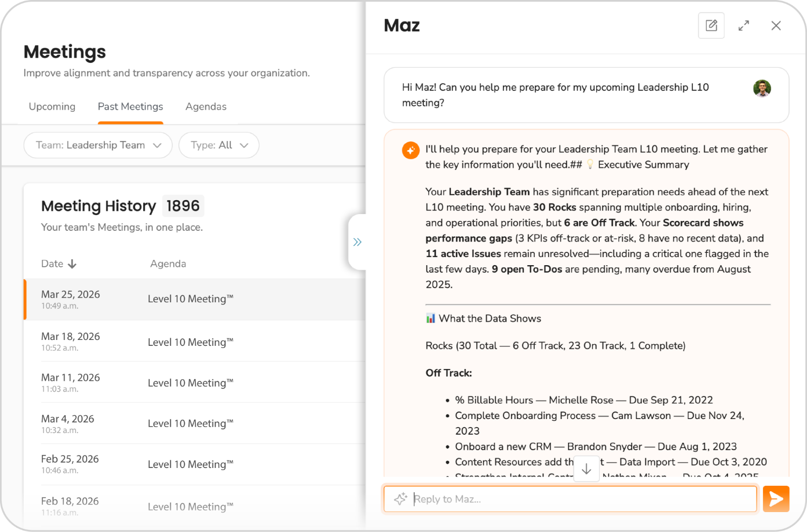The height and width of the screenshot is (532, 807).
Task: Open a new chat conversation
Action: (x=711, y=25)
